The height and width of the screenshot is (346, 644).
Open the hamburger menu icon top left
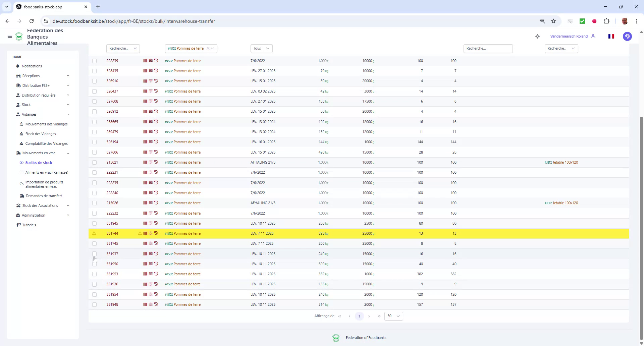[x=10, y=36]
